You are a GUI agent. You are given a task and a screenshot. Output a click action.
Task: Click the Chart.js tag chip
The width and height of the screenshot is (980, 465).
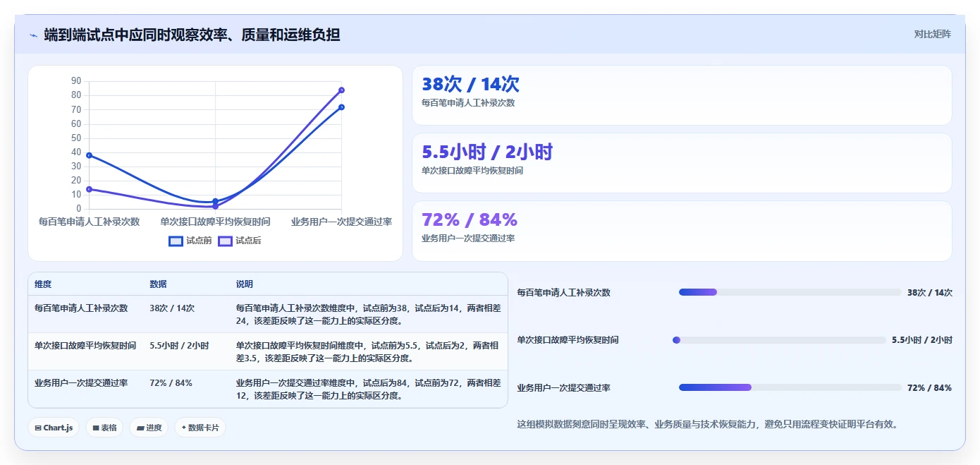click(54, 428)
